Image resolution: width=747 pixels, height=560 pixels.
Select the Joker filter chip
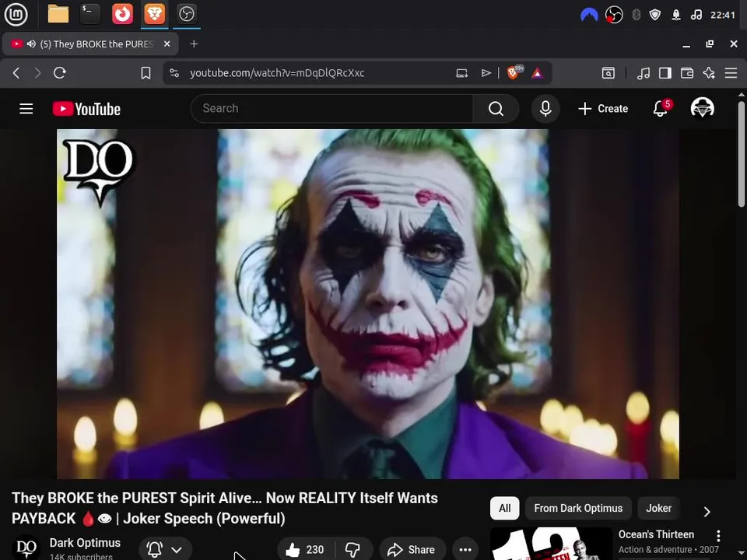[659, 508]
